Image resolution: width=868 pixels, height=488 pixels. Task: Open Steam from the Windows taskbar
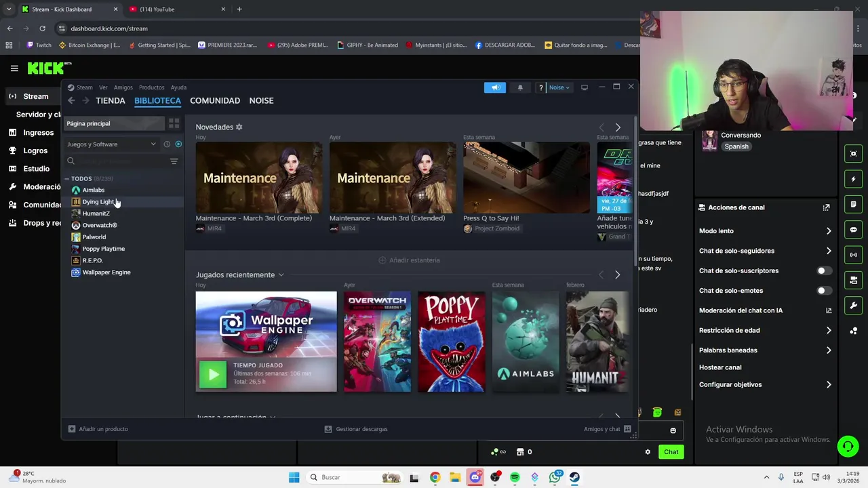tap(574, 477)
